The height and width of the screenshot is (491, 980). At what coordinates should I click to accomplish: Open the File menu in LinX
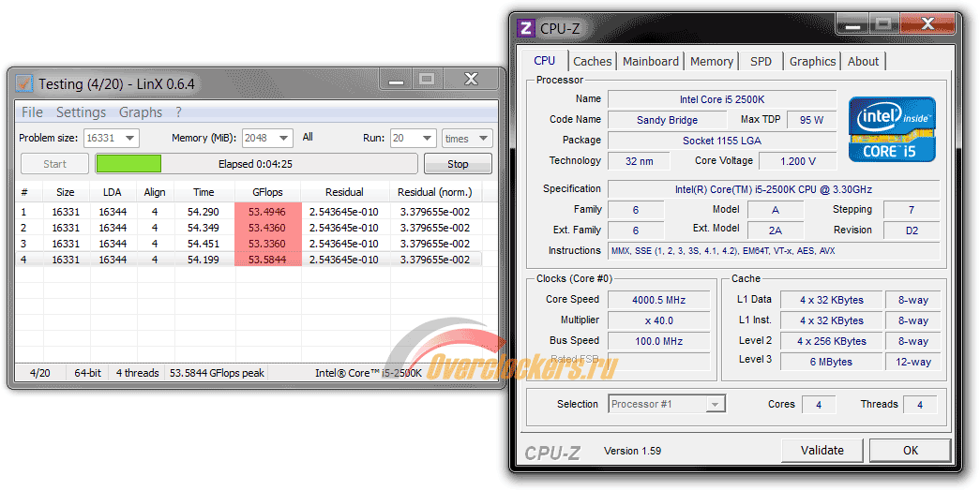pos(33,112)
